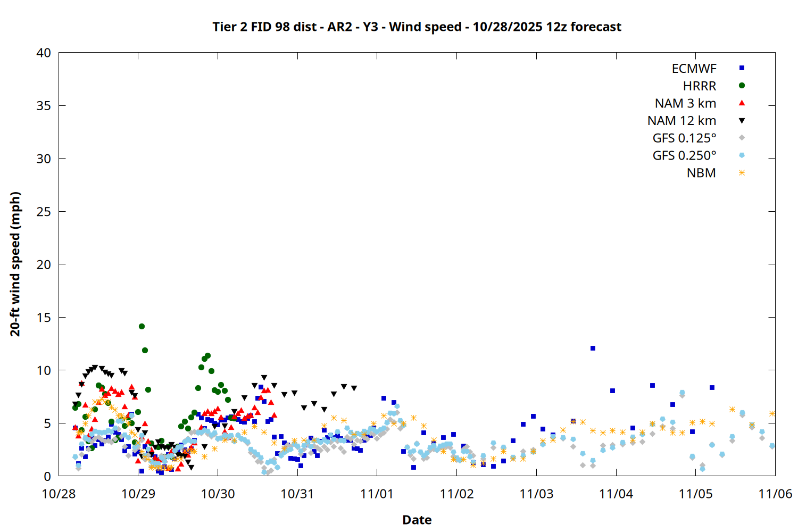Click the 10/28 tick label on the x-axis

pos(59,494)
